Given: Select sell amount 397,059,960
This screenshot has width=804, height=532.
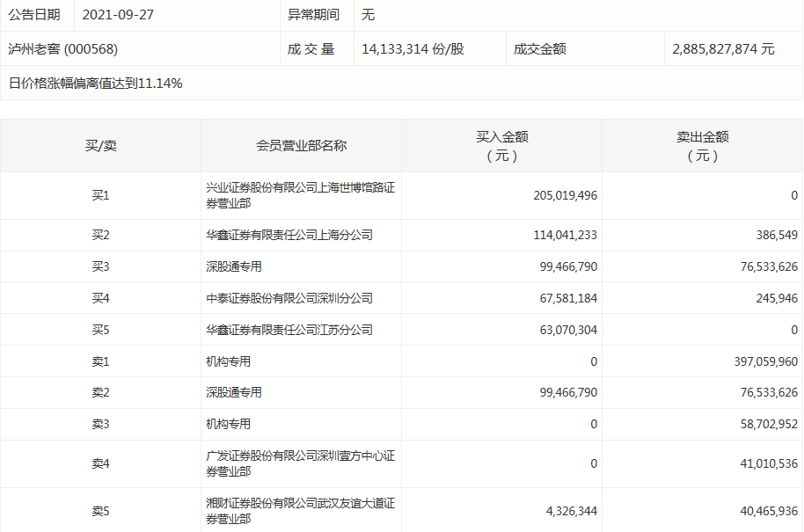Looking at the screenshot, I should (766, 361).
